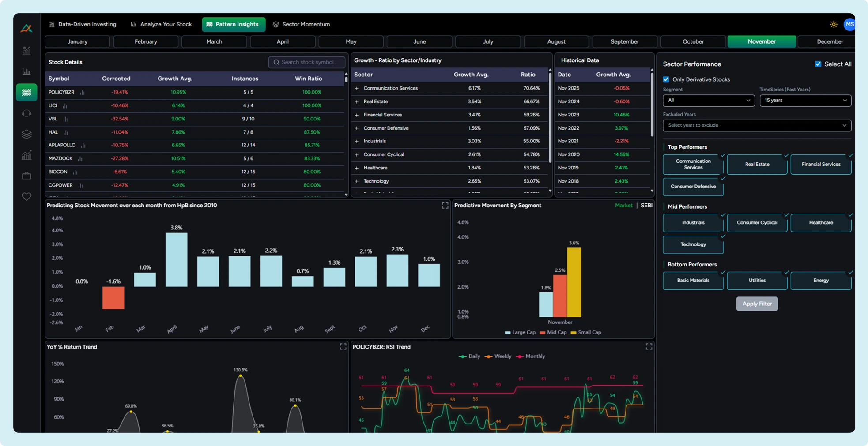Expand 'Predicting Stock Movement' chart to fullscreen
The height and width of the screenshot is (446, 868).
[445, 205]
